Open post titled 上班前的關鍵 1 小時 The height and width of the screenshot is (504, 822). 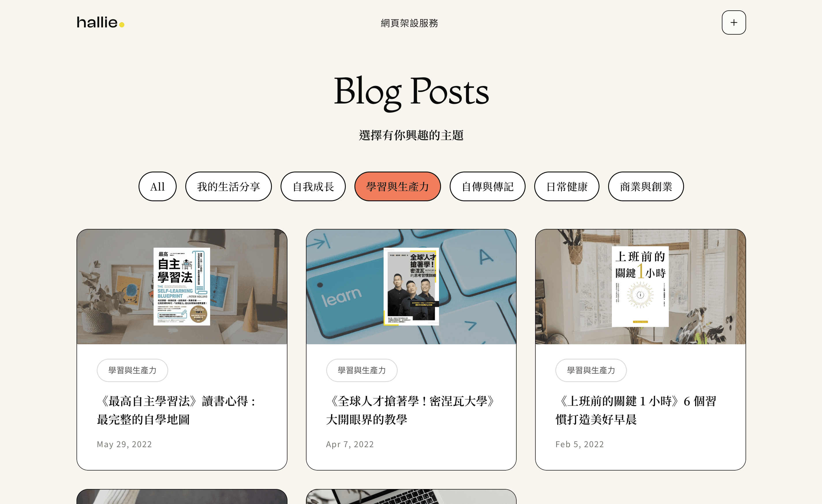636,410
